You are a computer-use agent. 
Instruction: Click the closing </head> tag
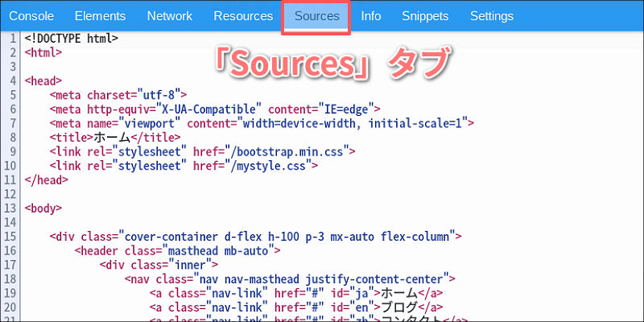pyautogui.click(x=47, y=180)
